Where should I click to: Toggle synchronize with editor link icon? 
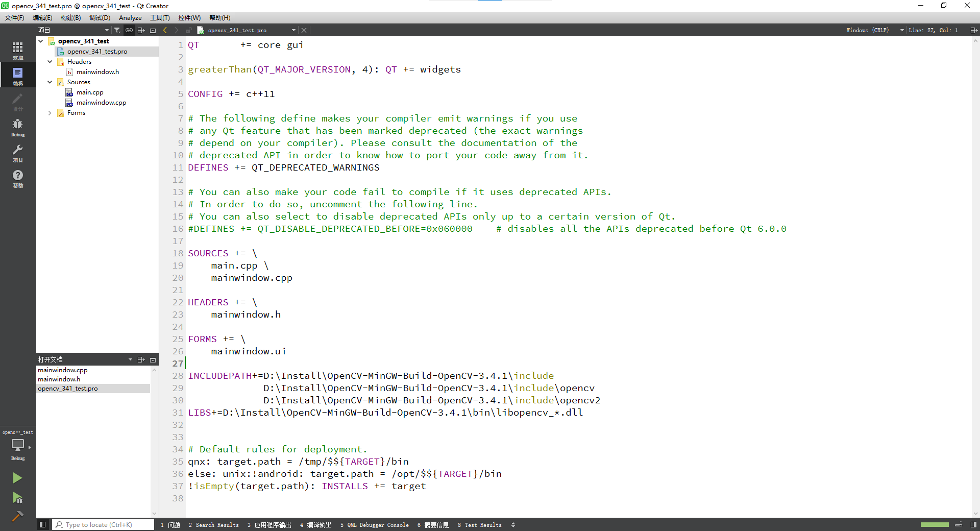click(129, 30)
